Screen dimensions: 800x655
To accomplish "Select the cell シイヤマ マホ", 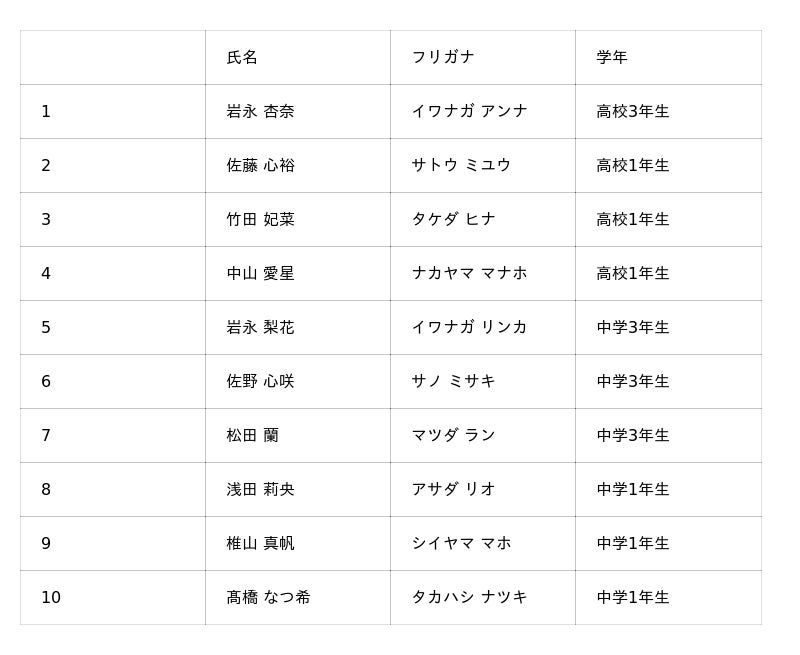I will coord(461,544).
